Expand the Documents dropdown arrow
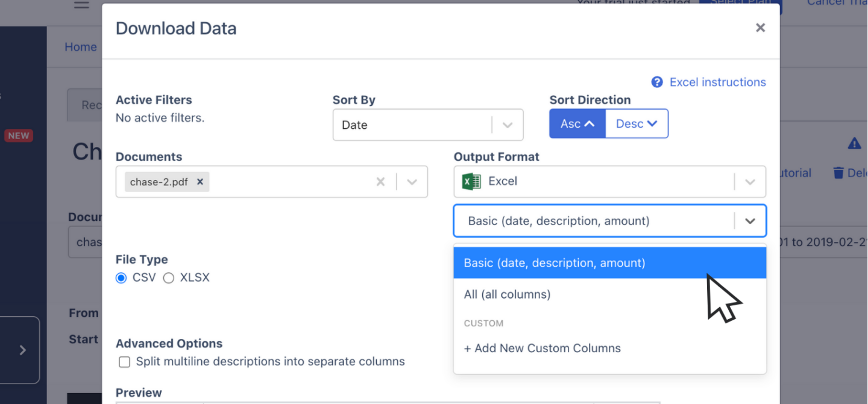 412,182
